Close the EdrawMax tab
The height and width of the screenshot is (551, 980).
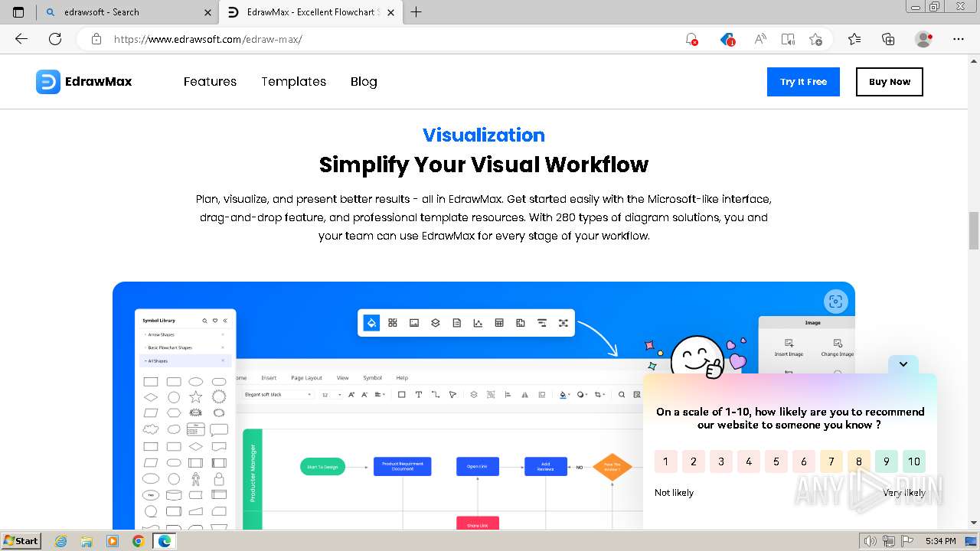391,12
